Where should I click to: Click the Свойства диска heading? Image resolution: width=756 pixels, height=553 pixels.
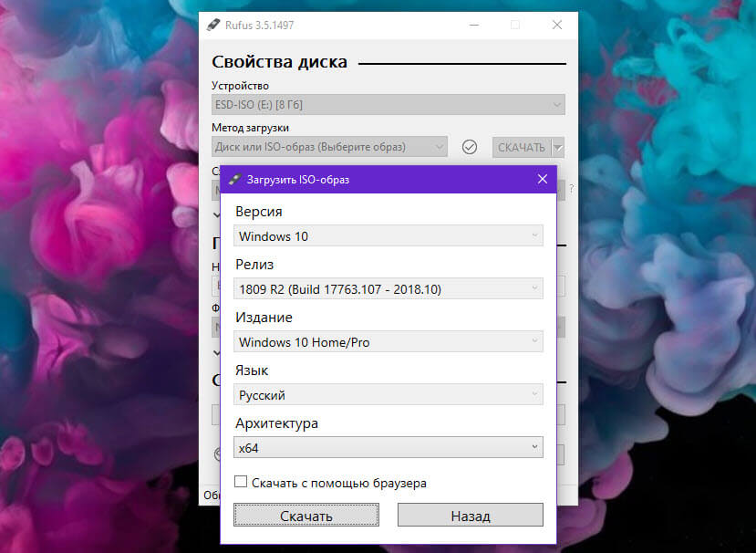tap(279, 62)
